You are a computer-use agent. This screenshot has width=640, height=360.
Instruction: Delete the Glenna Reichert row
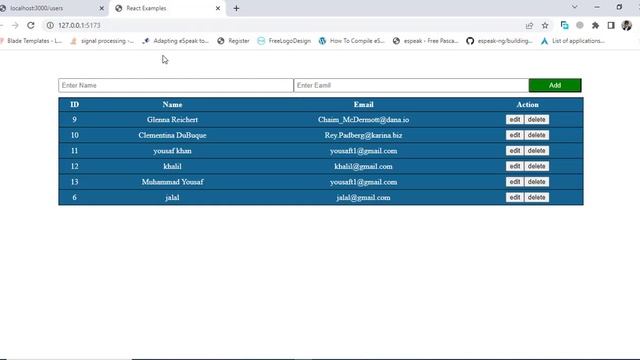536,120
